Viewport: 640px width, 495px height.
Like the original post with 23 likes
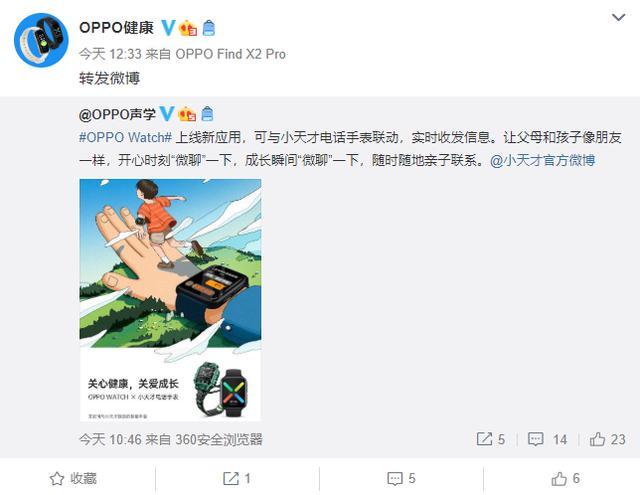tap(607, 439)
